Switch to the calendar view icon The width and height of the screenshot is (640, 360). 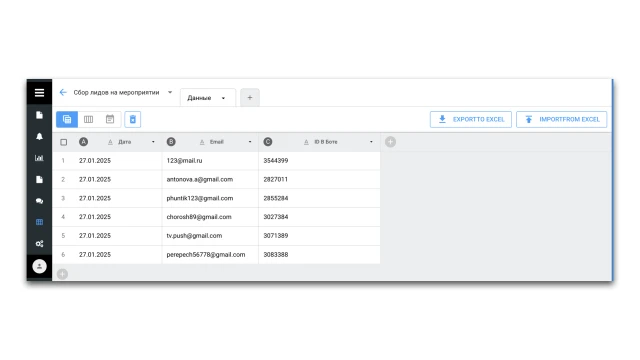110,119
